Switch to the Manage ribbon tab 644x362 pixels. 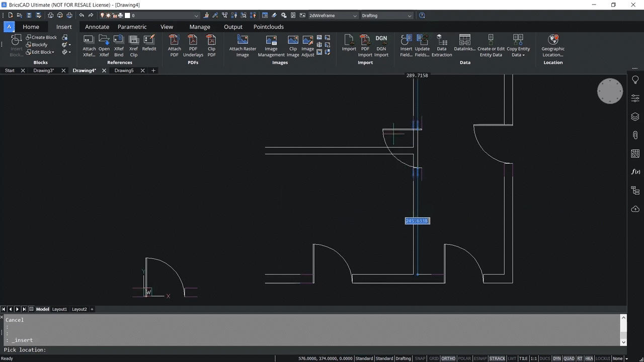tap(200, 27)
